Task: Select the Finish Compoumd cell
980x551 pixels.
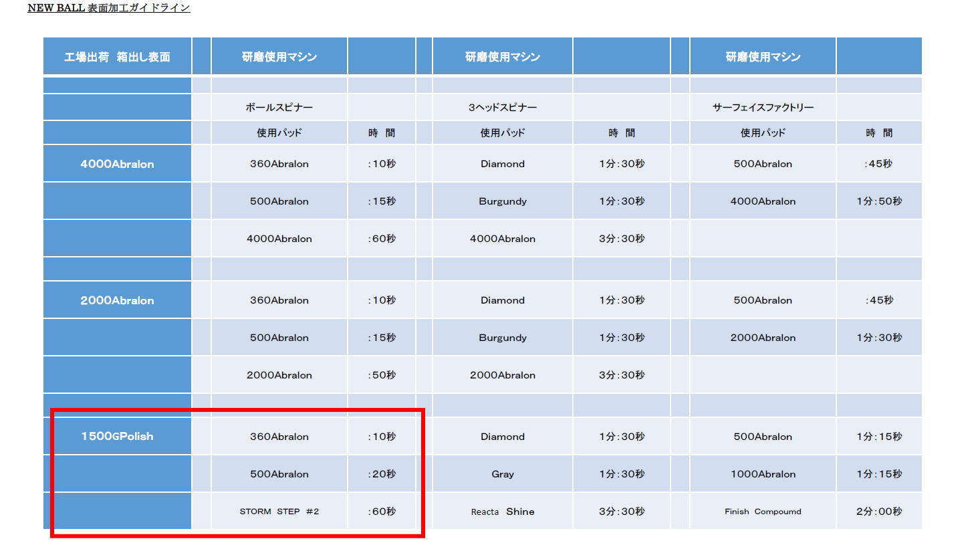Action: [763, 512]
